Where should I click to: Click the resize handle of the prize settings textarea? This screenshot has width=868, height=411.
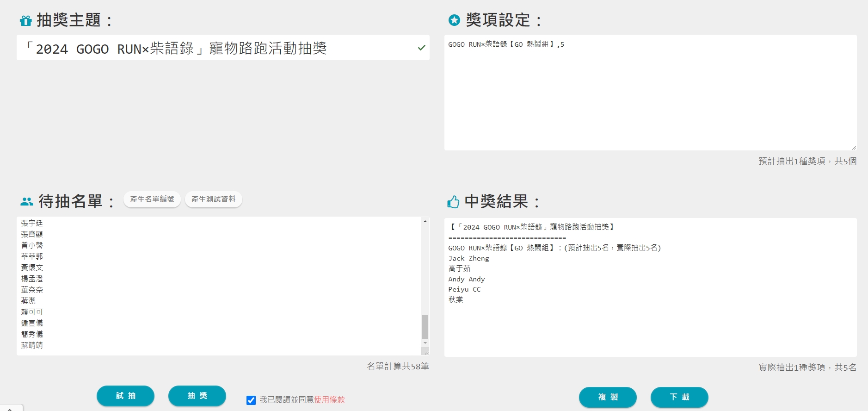pyautogui.click(x=853, y=147)
